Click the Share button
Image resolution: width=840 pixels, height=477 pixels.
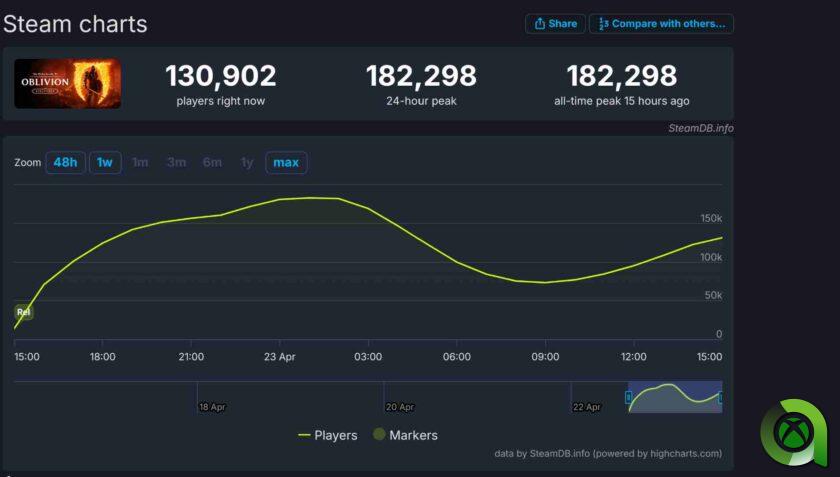pyautogui.click(x=555, y=23)
